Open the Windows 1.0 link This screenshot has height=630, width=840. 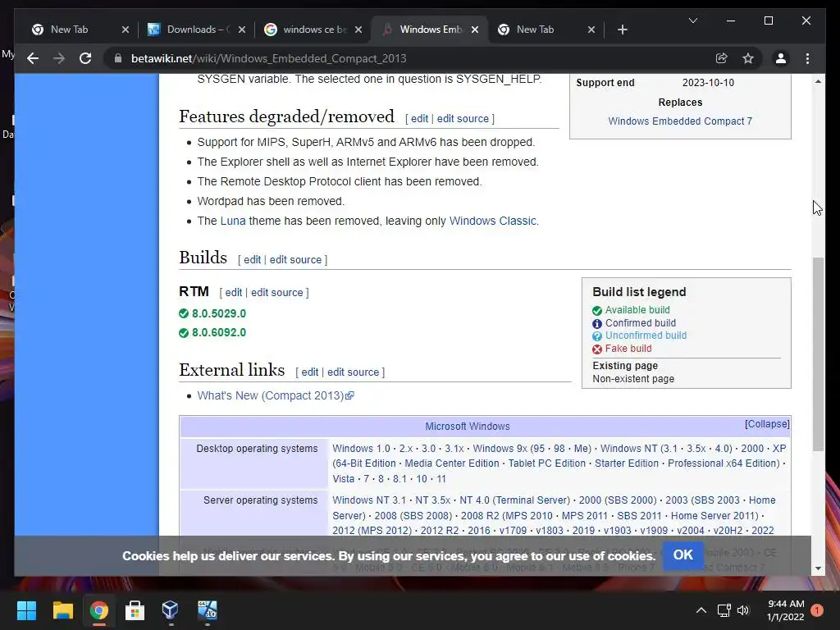tap(361, 449)
